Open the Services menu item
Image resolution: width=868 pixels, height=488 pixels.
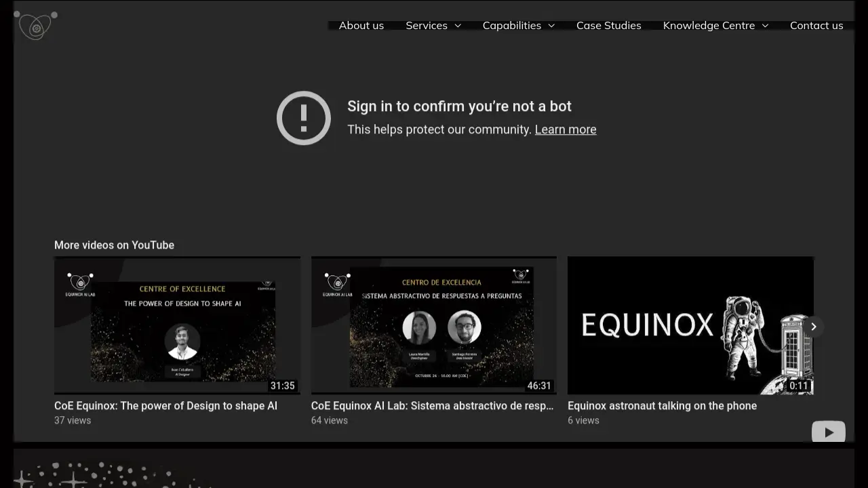427,25
